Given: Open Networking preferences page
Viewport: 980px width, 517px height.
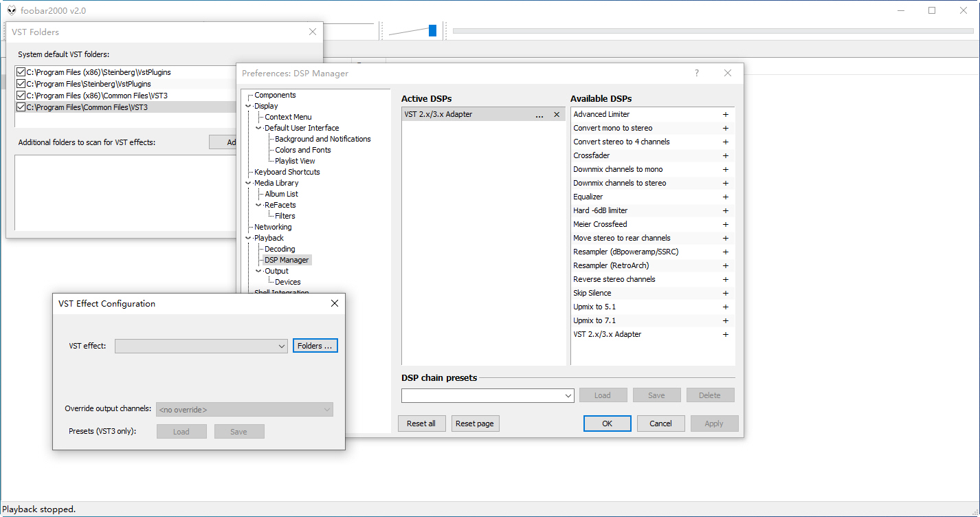Looking at the screenshot, I should (x=273, y=227).
